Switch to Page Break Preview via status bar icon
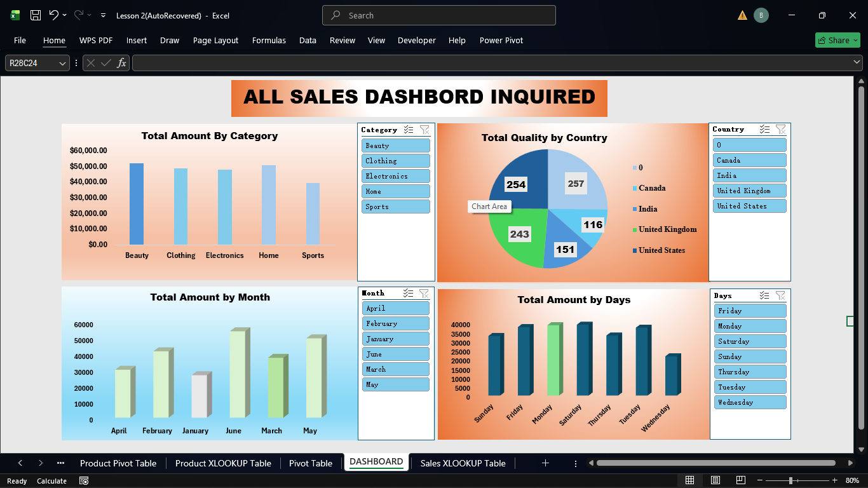Image resolution: width=868 pixels, height=488 pixels. (740, 479)
